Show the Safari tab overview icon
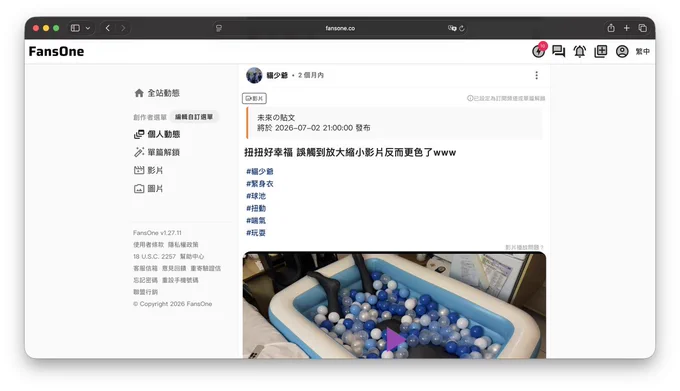Screen dimensions: 680x391 (x=642, y=28)
